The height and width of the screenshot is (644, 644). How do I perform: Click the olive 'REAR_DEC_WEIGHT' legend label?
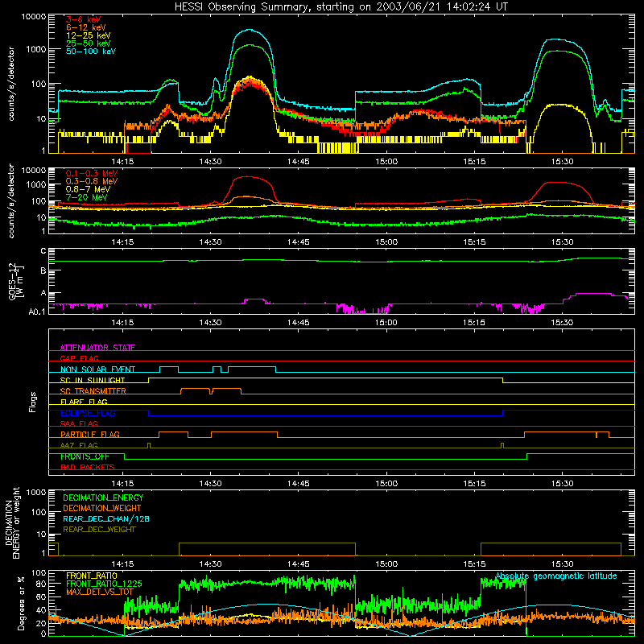coord(99,530)
